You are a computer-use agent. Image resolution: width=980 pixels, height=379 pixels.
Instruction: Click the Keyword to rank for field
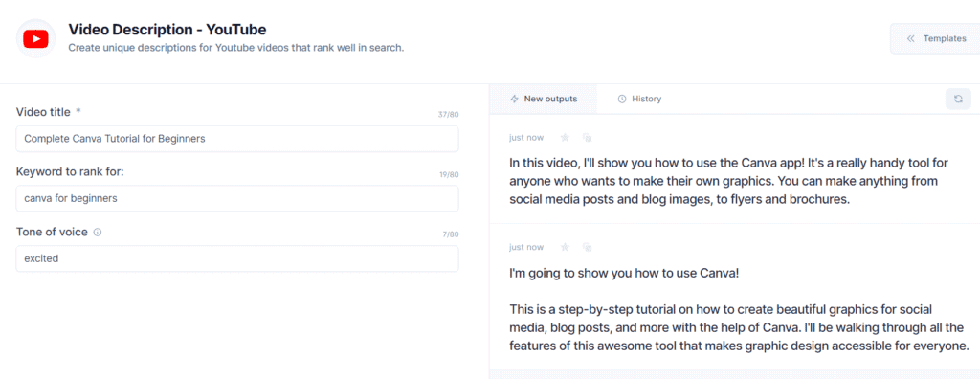point(237,198)
